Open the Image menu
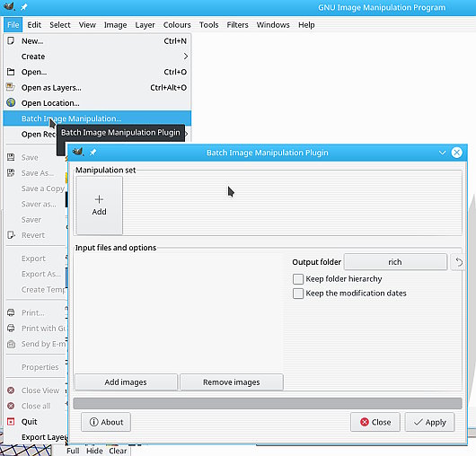The width and height of the screenshot is (476, 456). point(115,25)
